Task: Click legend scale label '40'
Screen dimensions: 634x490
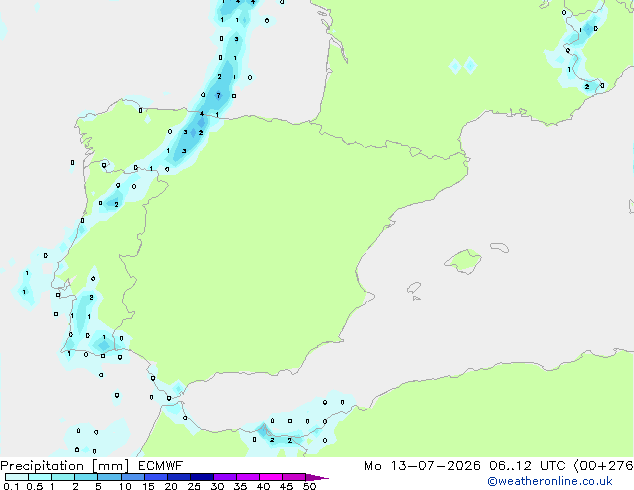Action: point(263,486)
